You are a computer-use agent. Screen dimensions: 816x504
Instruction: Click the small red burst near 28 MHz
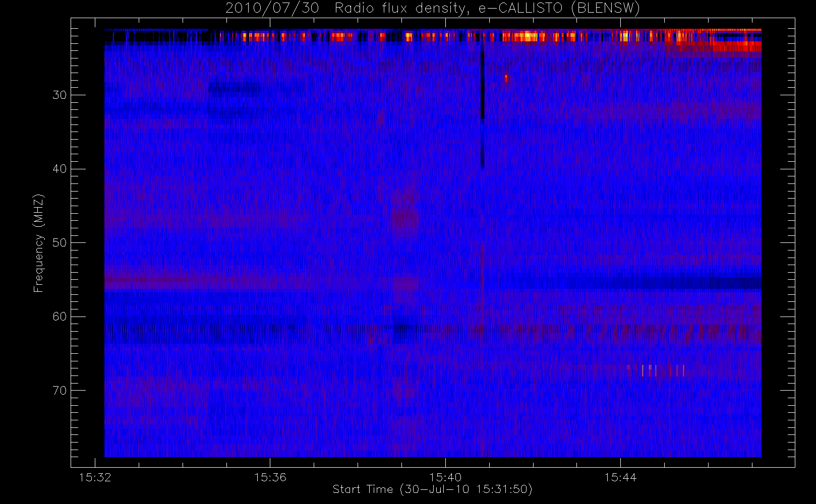point(506,79)
